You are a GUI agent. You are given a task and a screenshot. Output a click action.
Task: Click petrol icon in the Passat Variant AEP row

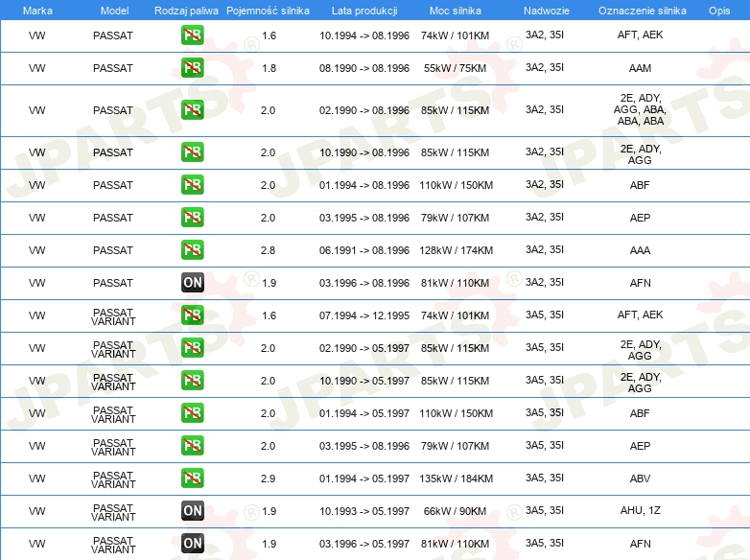(x=192, y=445)
